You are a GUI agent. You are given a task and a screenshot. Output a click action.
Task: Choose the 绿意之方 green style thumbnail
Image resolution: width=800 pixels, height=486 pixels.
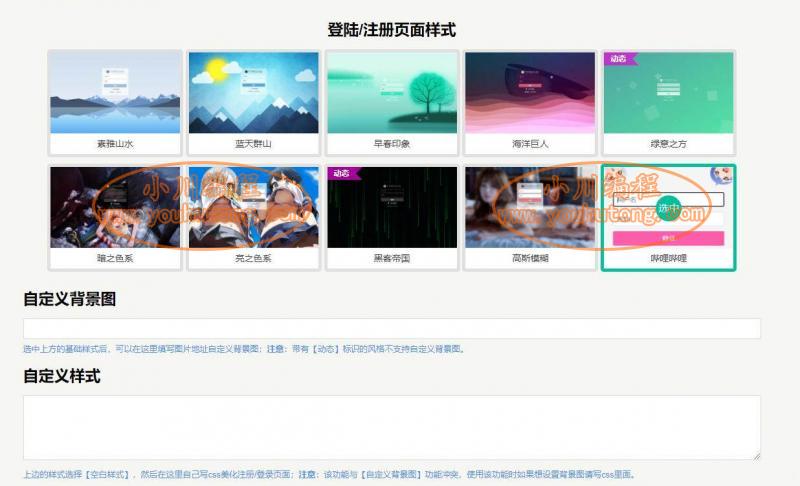[x=668, y=94]
